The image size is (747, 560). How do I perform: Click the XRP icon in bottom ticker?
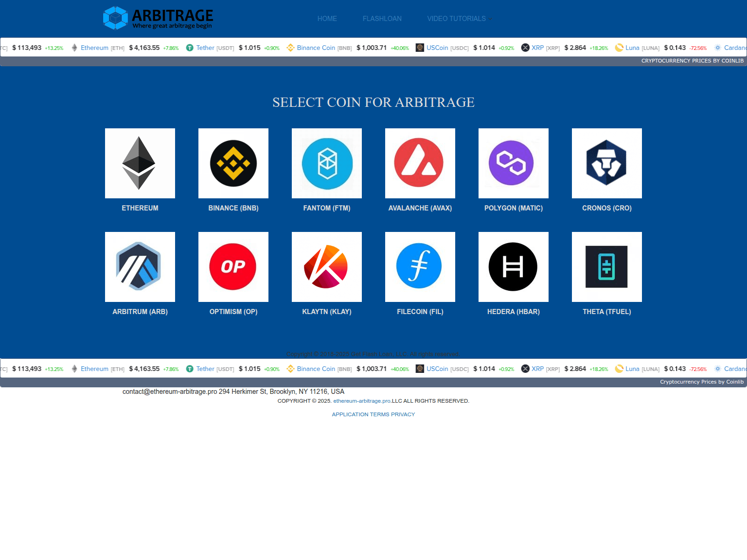(525, 369)
